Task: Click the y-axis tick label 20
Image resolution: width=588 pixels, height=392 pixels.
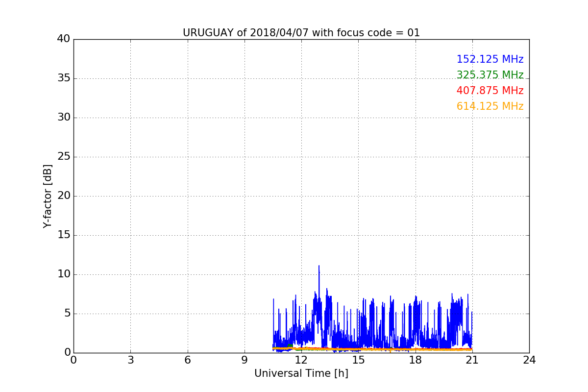Action: point(64,196)
